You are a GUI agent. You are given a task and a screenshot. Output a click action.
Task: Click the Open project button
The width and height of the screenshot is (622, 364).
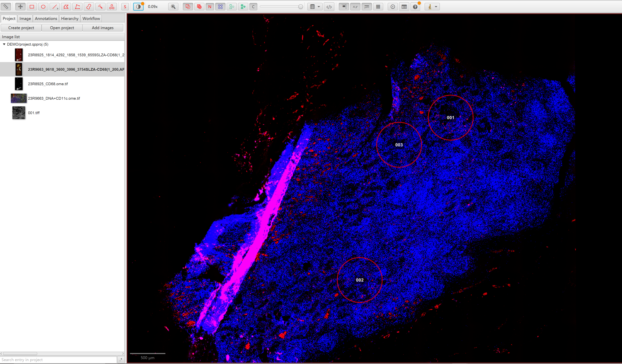[x=62, y=28]
